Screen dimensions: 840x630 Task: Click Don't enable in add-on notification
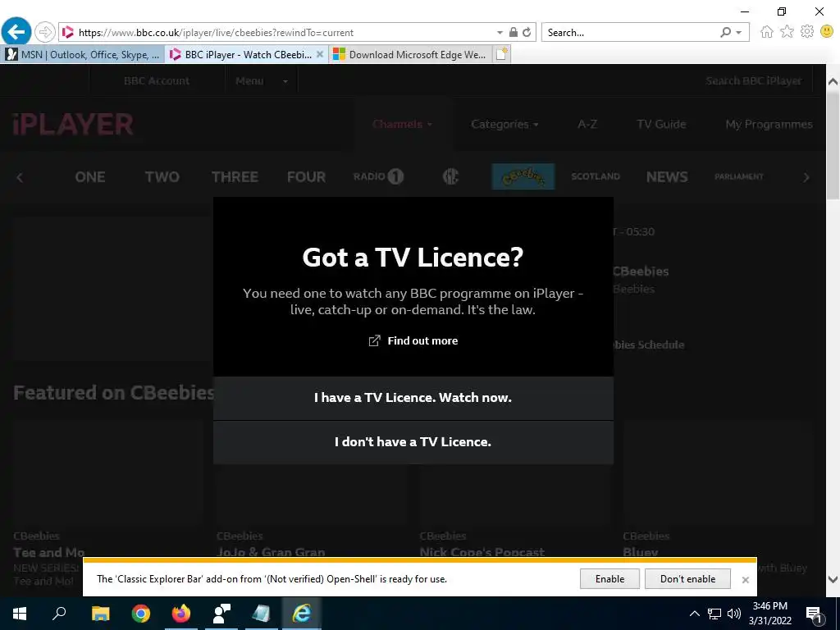click(x=688, y=579)
